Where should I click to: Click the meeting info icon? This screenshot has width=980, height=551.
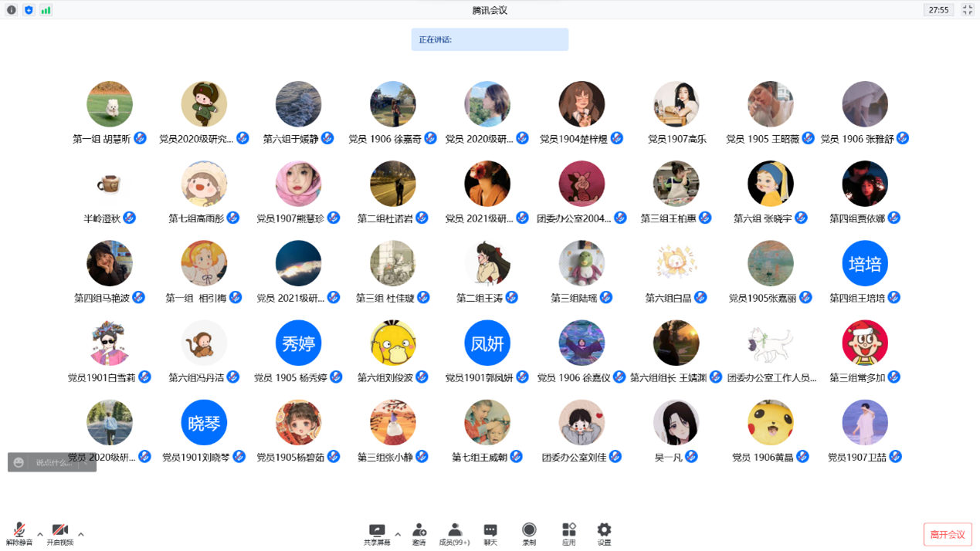pos(11,10)
